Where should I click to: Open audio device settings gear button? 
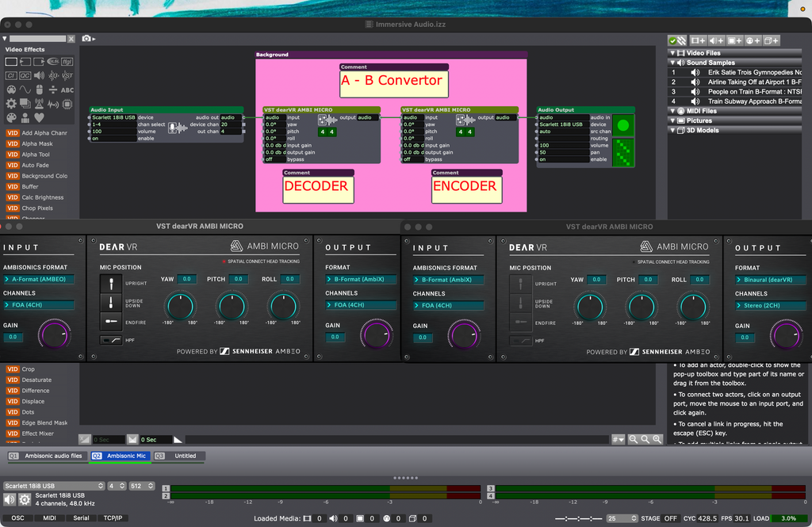[25, 499]
